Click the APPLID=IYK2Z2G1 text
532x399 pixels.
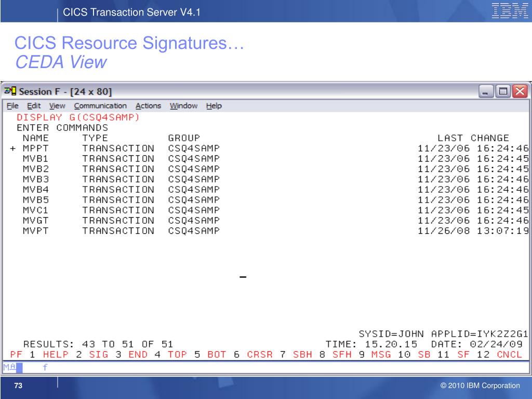[480, 334]
